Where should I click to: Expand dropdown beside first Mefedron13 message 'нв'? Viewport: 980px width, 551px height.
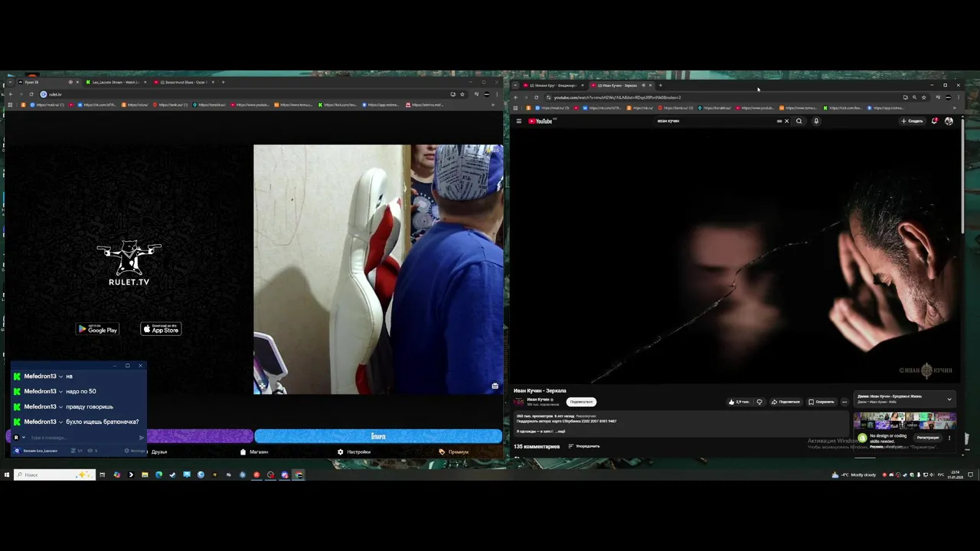coord(60,377)
